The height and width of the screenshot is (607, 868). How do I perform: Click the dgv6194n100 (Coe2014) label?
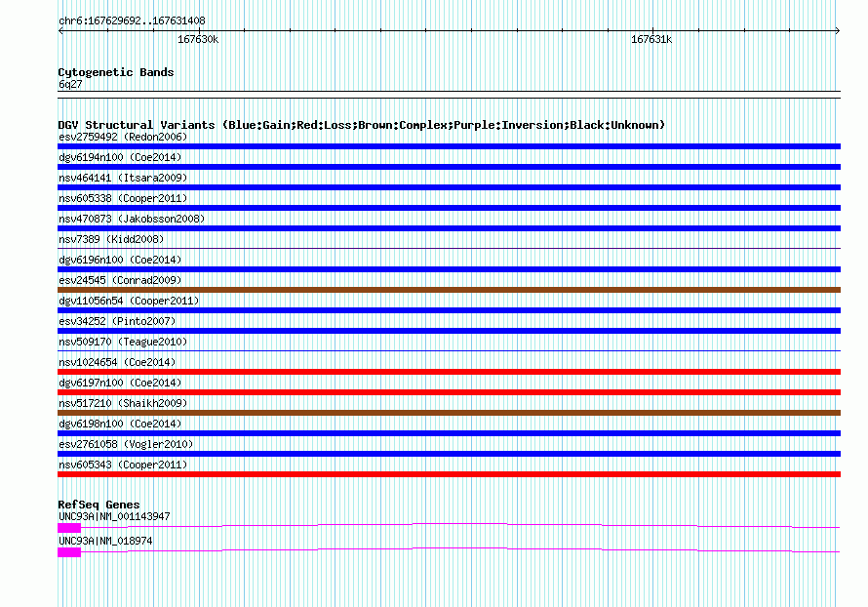click(x=120, y=157)
